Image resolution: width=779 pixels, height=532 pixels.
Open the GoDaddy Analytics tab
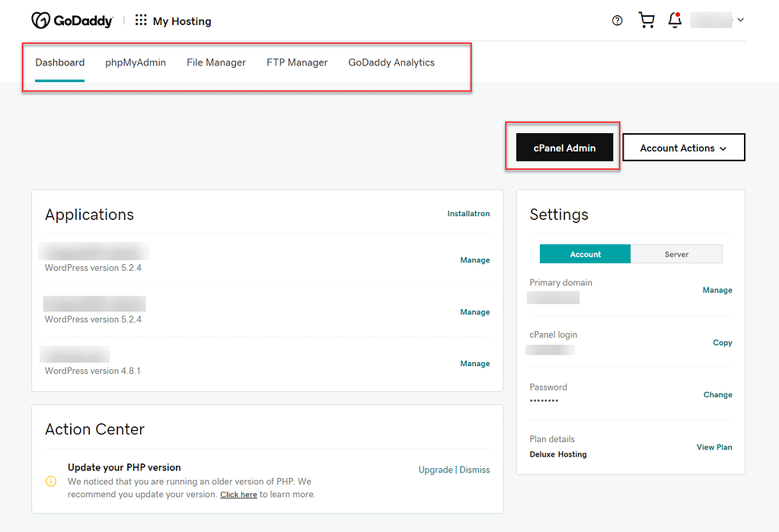pos(391,62)
